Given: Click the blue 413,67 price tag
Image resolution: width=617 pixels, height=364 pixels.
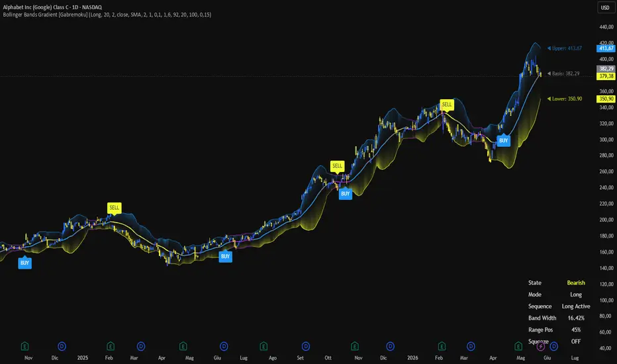Looking at the screenshot, I should coord(606,48).
